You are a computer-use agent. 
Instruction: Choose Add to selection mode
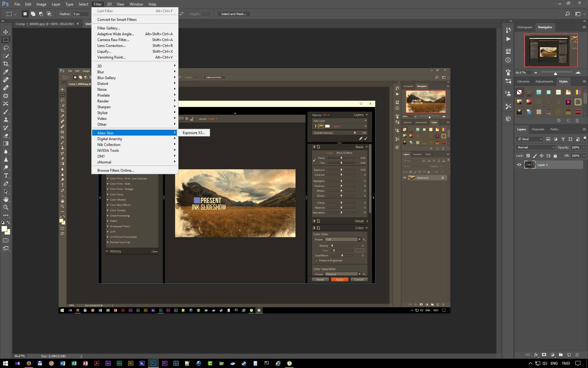coord(33,14)
